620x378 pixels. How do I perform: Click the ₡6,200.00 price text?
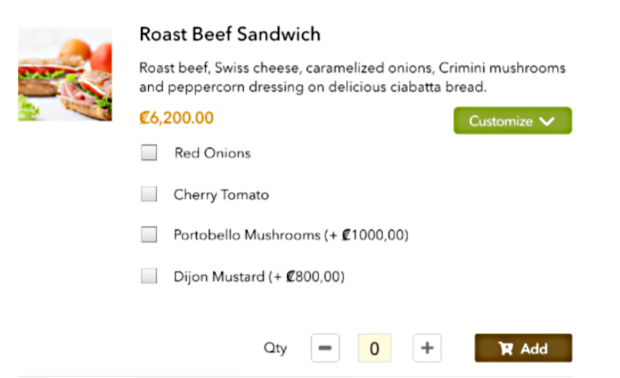[176, 118]
